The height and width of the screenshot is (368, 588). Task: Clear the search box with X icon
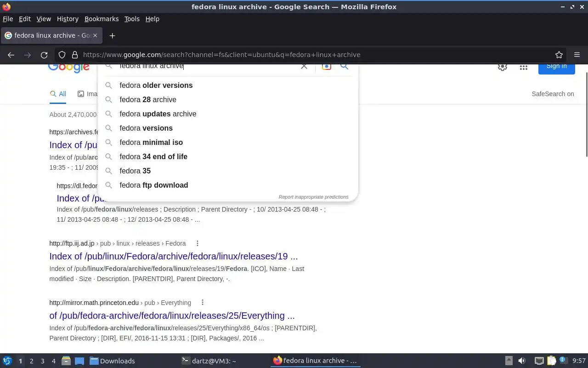click(x=304, y=66)
